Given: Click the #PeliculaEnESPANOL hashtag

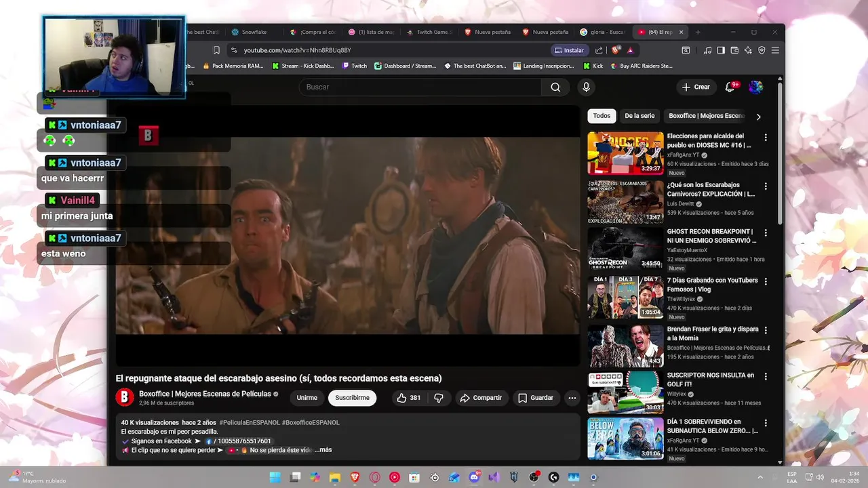Looking at the screenshot, I should [249, 422].
